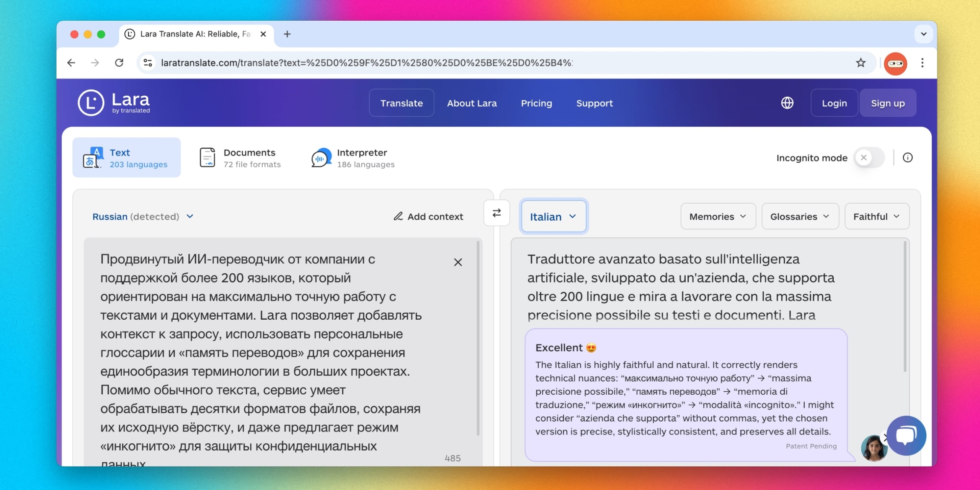The height and width of the screenshot is (490, 980).
Task: Click the translation output scrollbar
Action: pos(905,306)
